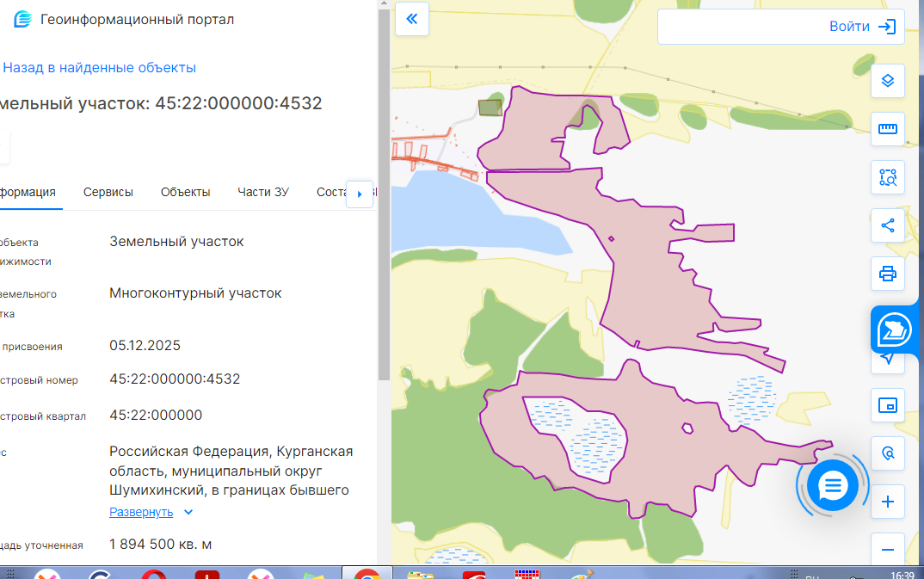The image size is (924, 579).
Task: Switch to the Сервисы tab
Action: click(x=108, y=192)
